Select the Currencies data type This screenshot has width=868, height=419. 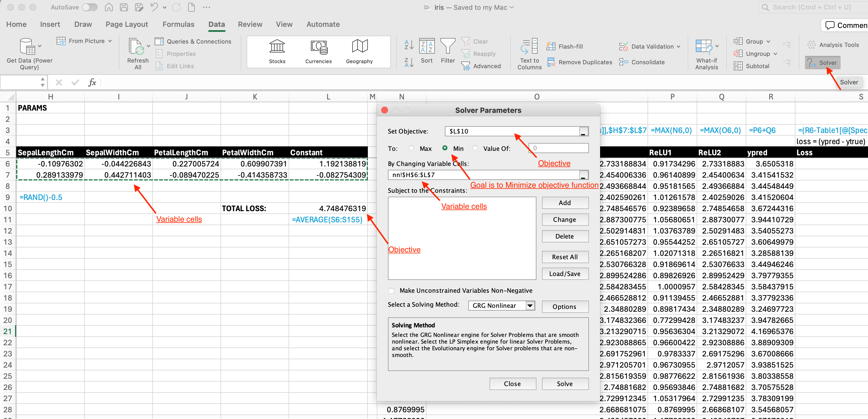tap(318, 52)
